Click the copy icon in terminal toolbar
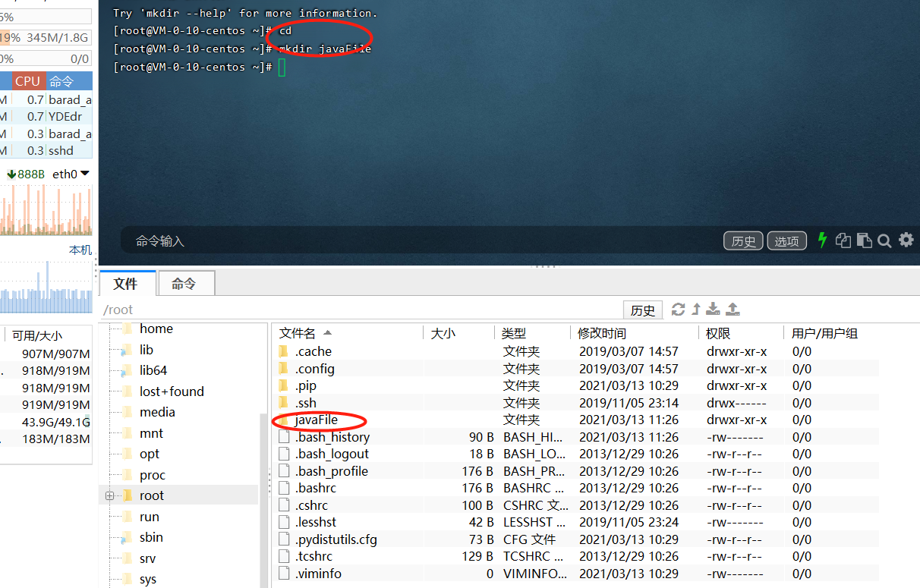 pos(843,241)
